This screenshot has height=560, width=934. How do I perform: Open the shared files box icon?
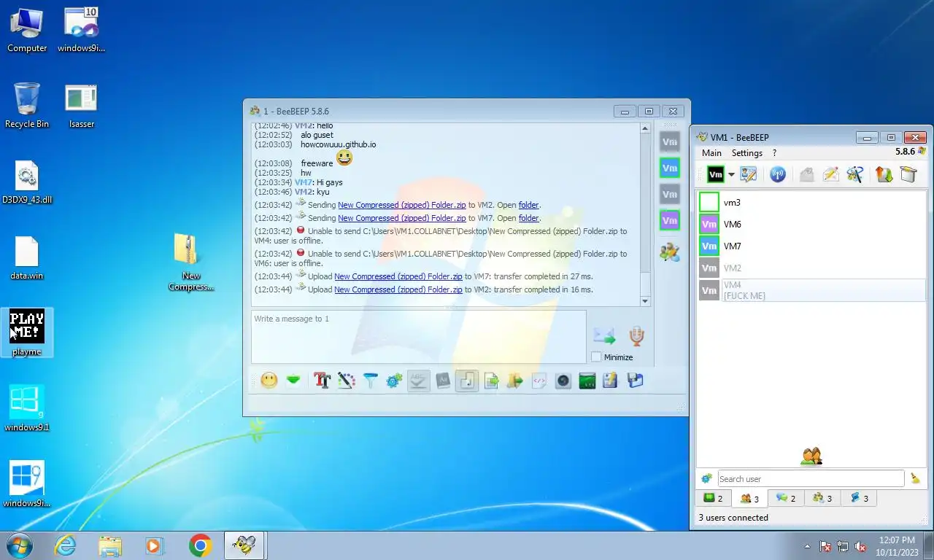pyautogui.click(x=908, y=174)
